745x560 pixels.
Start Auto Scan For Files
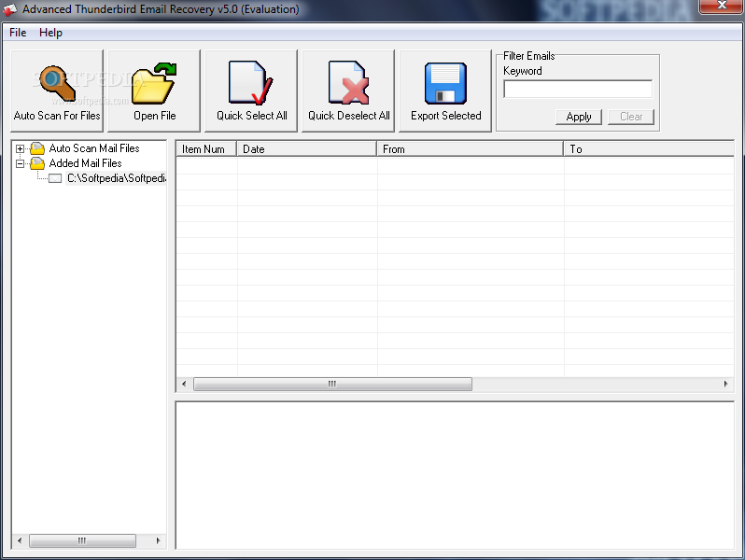point(57,91)
